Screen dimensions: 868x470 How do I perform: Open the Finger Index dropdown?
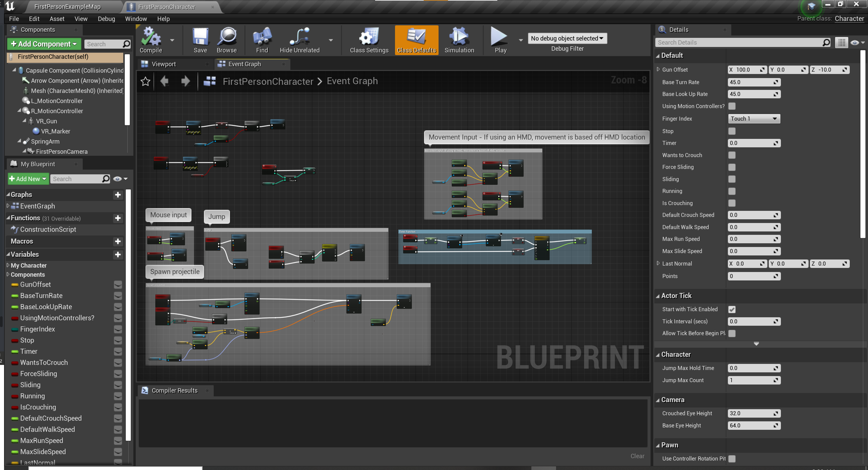click(754, 119)
